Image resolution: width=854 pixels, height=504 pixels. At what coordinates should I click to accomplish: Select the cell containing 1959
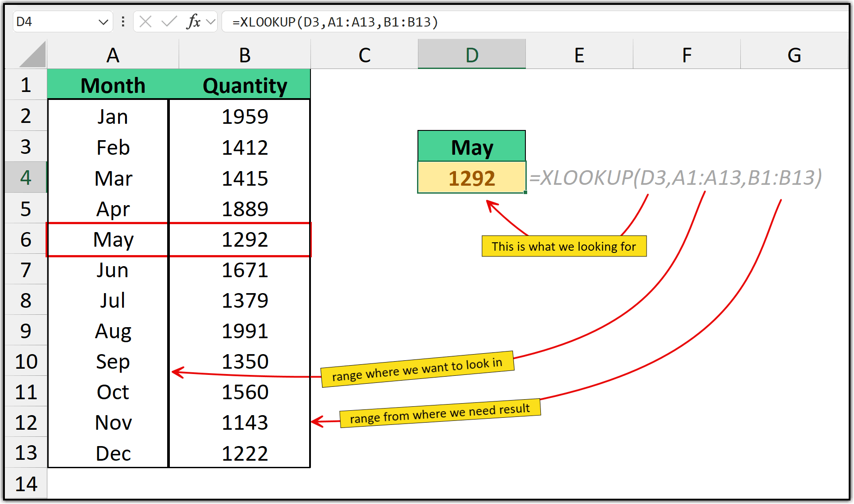click(x=240, y=116)
